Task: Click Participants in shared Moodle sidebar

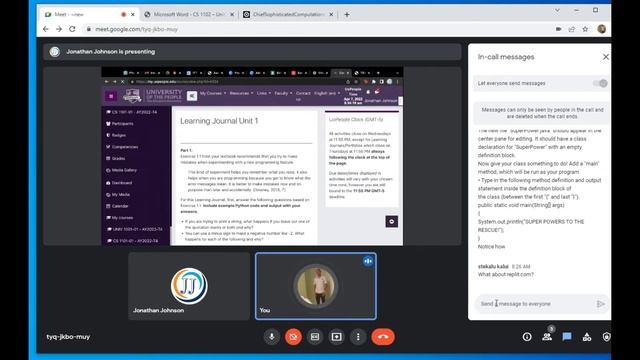Action: (120, 123)
